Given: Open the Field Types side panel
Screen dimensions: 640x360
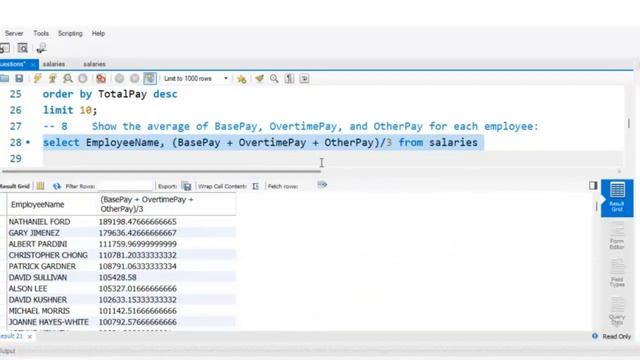Looking at the screenshot, I should (x=617, y=273).
